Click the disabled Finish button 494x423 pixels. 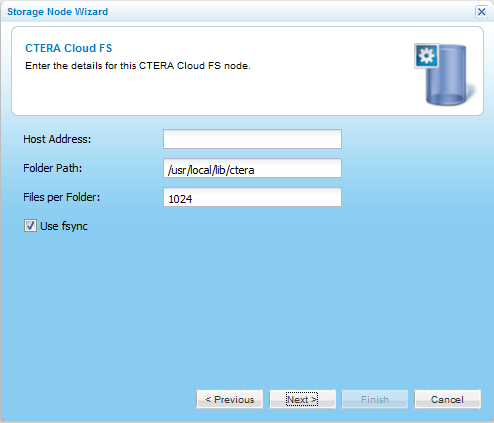point(375,399)
